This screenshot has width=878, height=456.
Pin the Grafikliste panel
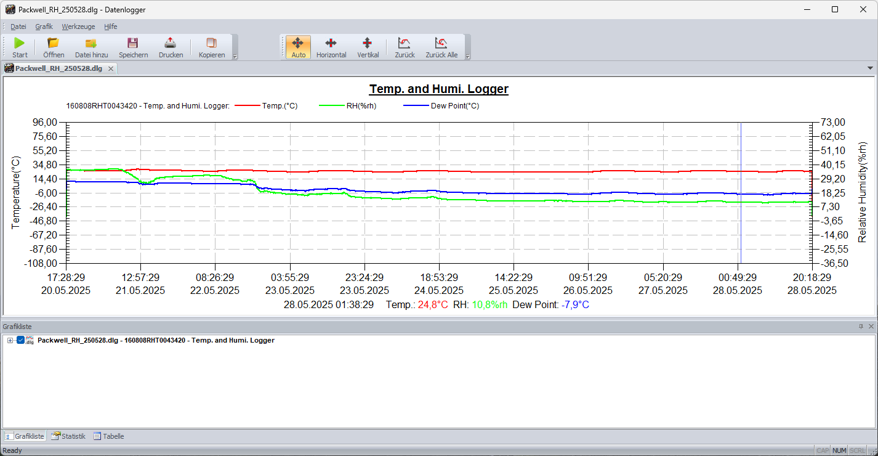coord(861,327)
